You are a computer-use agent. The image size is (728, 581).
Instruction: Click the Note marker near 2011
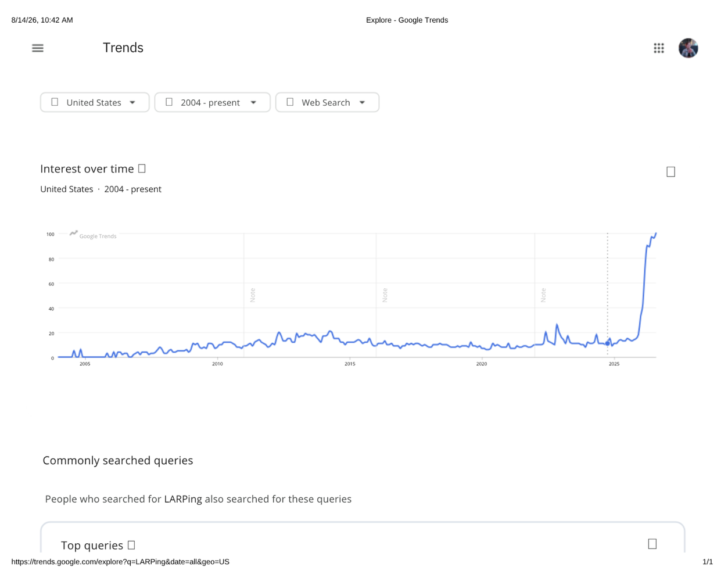point(253,295)
